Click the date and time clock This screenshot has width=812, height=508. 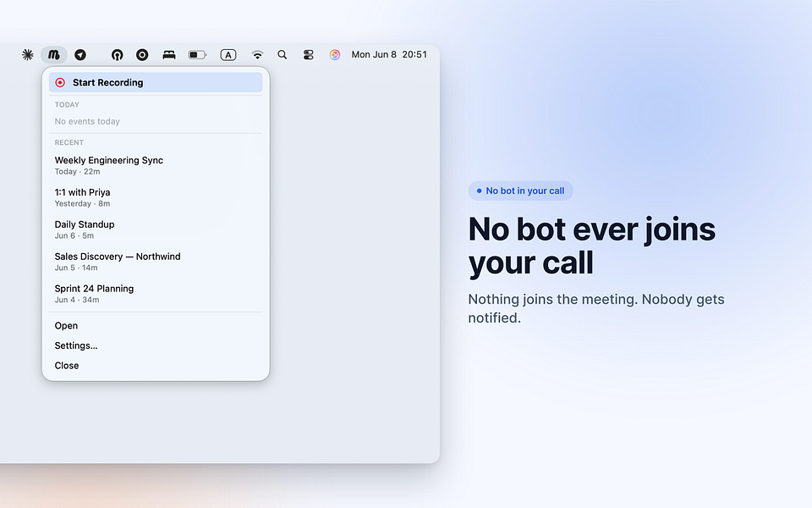pyautogui.click(x=389, y=54)
